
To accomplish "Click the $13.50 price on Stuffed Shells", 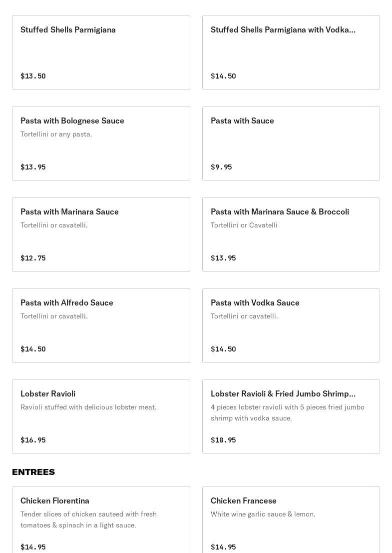I will pyautogui.click(x=33, y=76).
